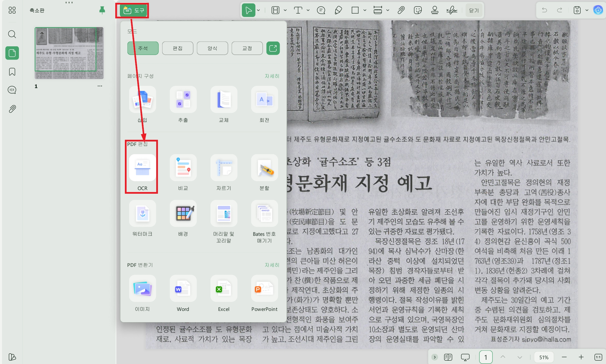The image size is (606, 364).
Task: Expand the select tool dropdown arrow
Action: point(258,10)
